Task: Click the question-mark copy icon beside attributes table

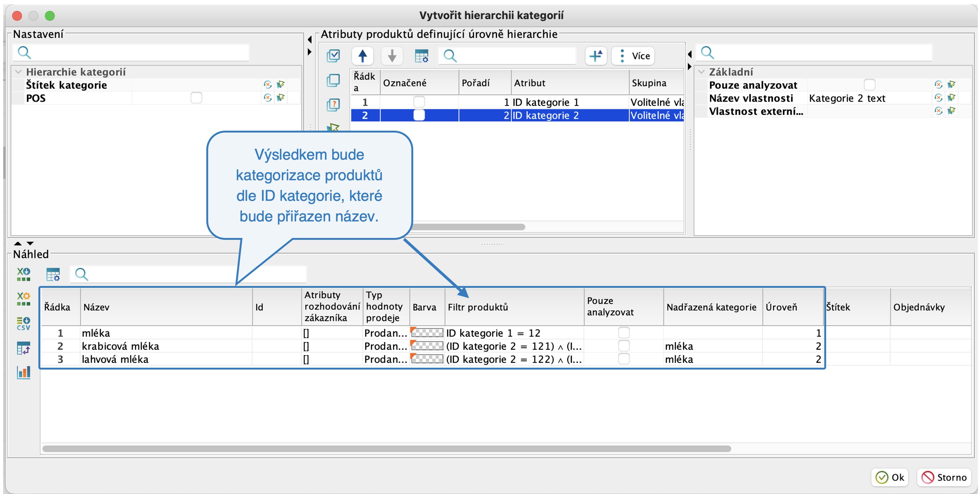Action: tap(333, 104)
